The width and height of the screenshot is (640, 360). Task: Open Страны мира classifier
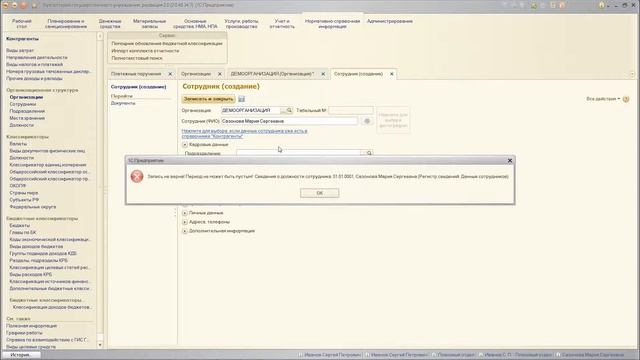point(24,193)
